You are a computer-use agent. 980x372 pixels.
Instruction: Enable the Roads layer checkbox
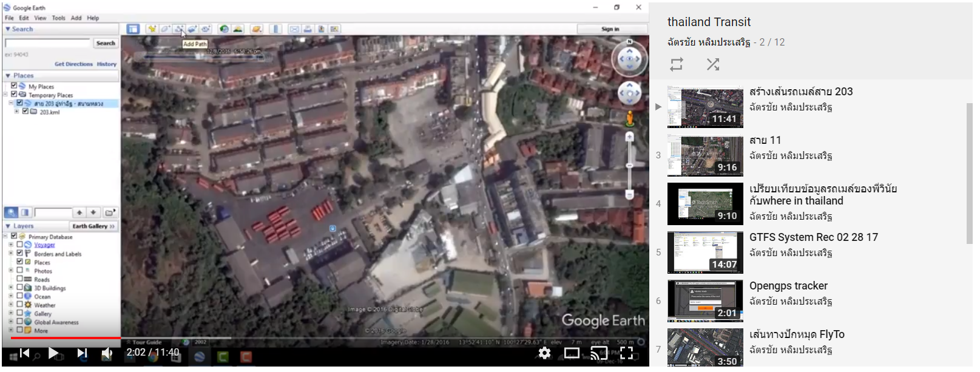coord(19,279)
